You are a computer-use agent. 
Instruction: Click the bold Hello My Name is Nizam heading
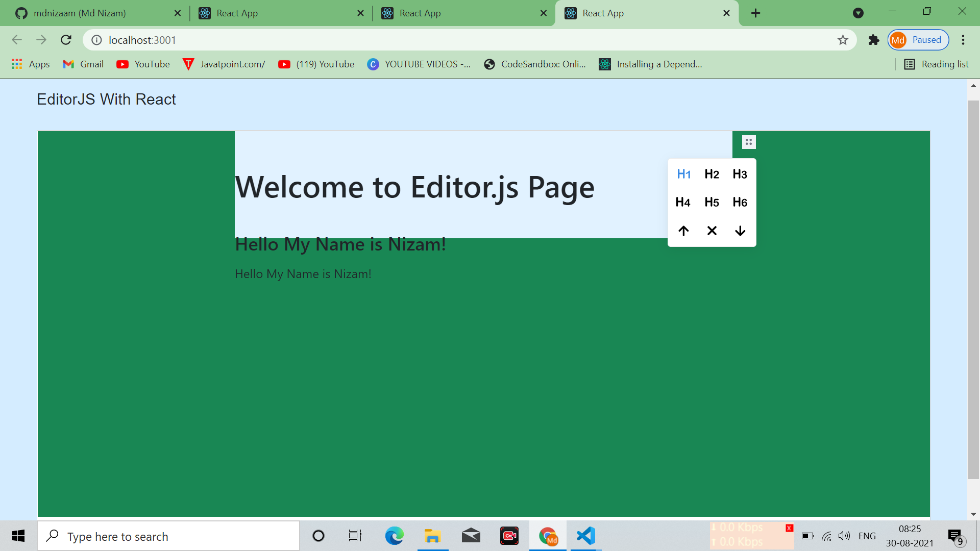tap(340, 244)
